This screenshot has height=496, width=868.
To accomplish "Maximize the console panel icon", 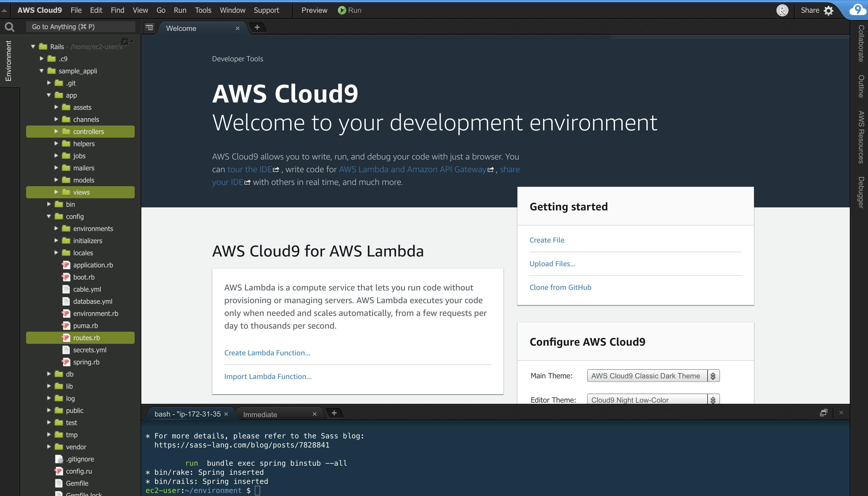I will click(823, 413).
